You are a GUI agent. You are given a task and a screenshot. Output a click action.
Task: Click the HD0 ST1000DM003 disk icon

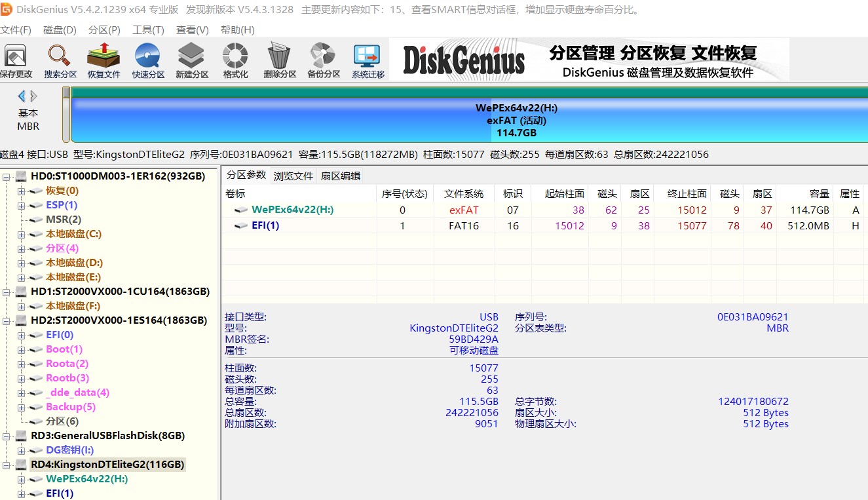[21, 176]
